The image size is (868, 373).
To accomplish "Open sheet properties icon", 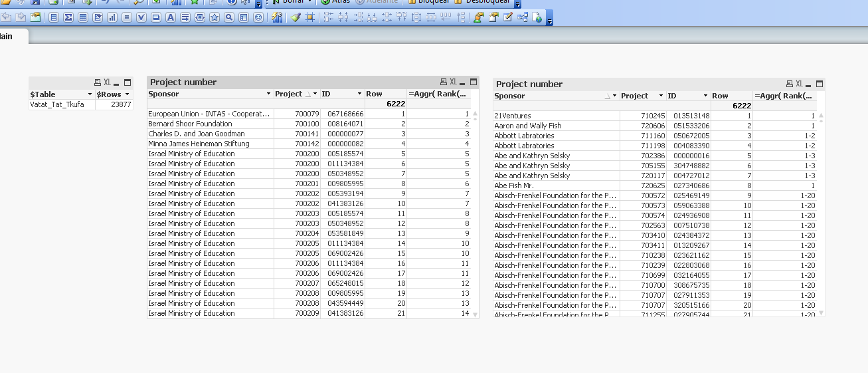I will tap(35, 17).
